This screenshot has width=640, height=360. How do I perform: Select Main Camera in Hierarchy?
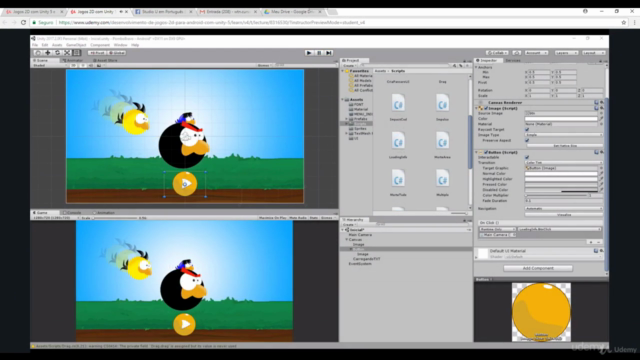tap(360, 235)
